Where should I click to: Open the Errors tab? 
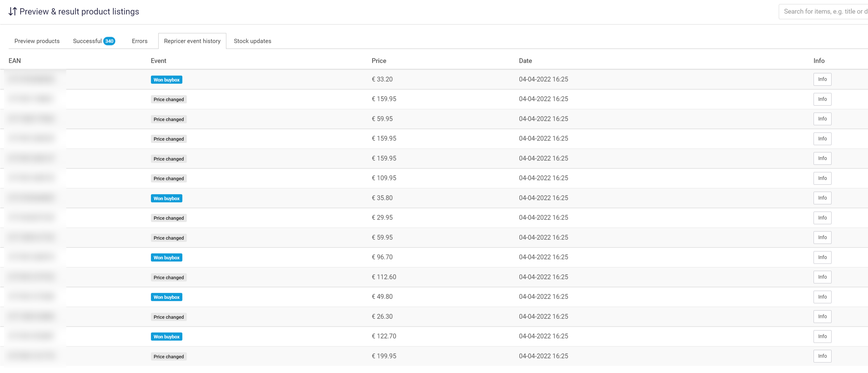pos(139,41)
